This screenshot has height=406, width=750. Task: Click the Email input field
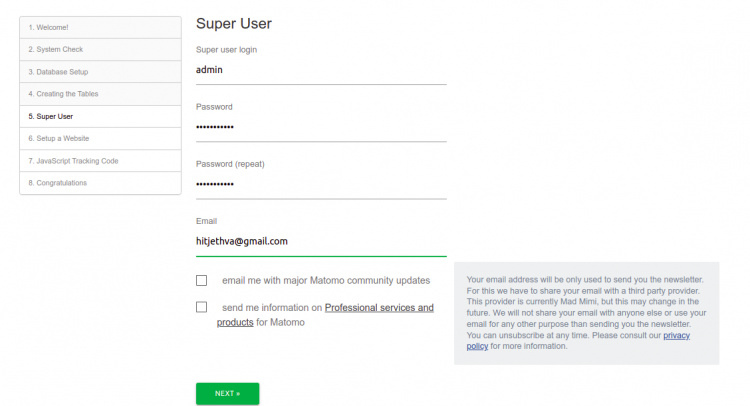click(x=321, y=241)
